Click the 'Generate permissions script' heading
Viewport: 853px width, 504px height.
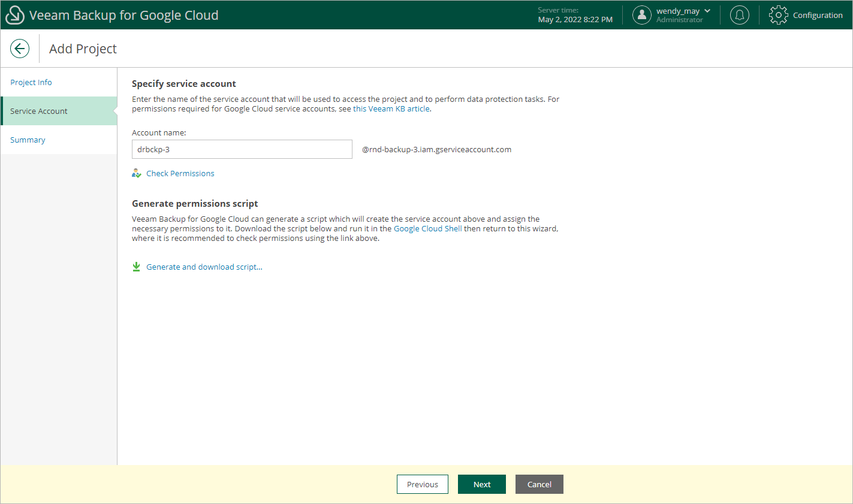[195, 203]
